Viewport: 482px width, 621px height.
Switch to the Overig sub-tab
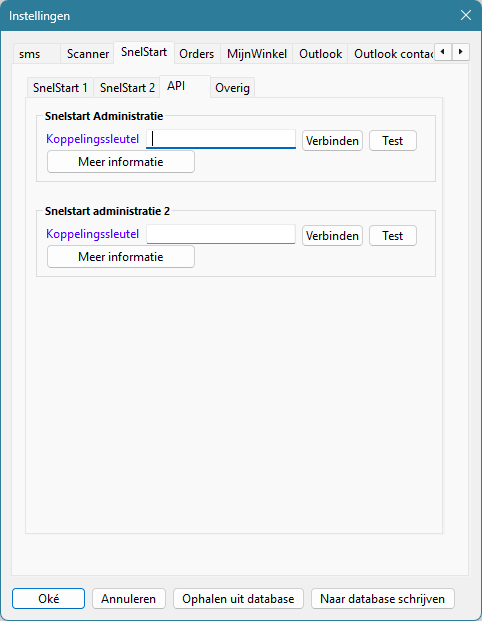(232, 88)
